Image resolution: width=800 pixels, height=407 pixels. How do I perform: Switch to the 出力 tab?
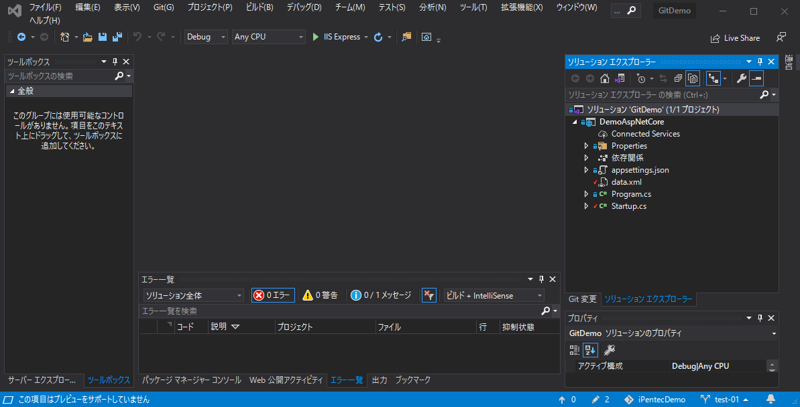point(379,380)
